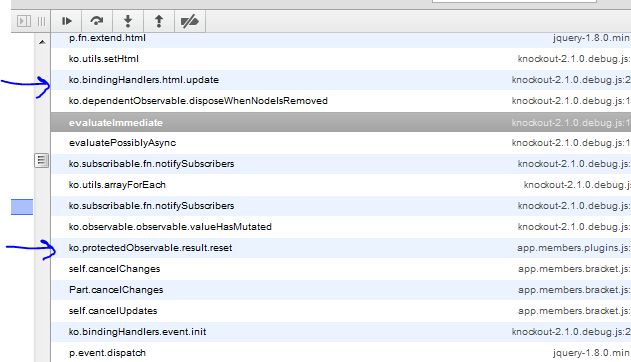Screen dimensions: 631x362
Task: Open knockout file link beside ko.bindingHandlers.html.update
Action: (571, 80)
